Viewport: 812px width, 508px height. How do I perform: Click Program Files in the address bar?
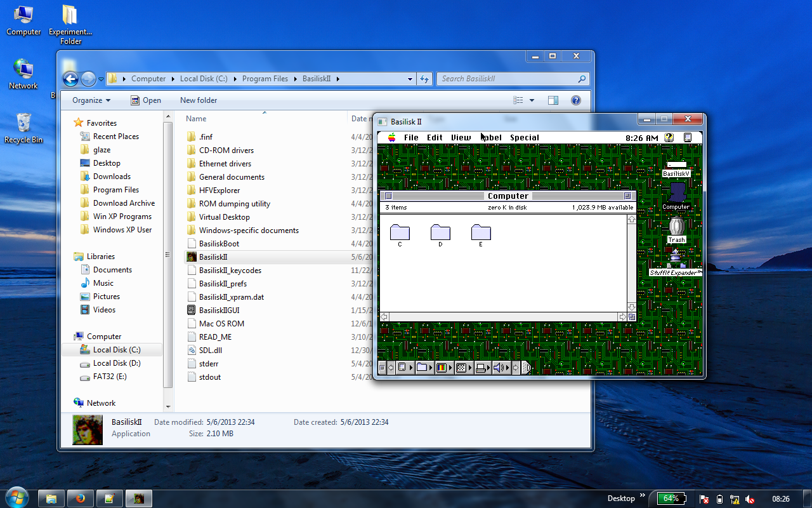265,79
